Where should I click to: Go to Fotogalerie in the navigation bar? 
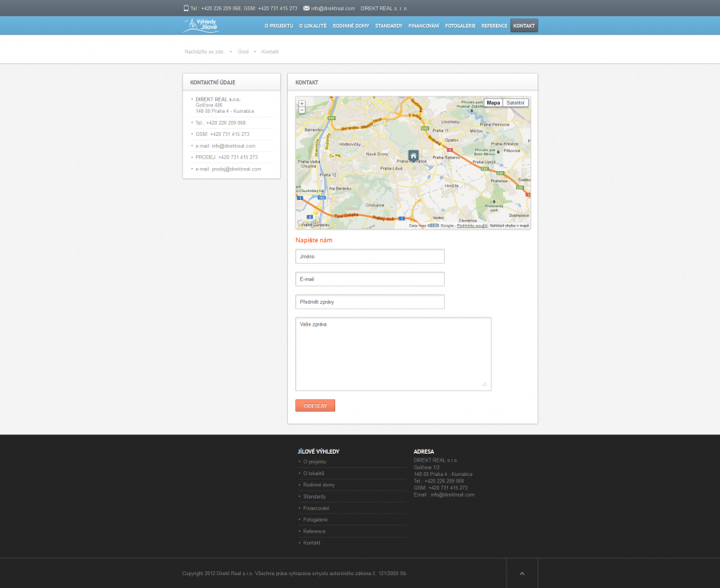click(x=460, y=26)
